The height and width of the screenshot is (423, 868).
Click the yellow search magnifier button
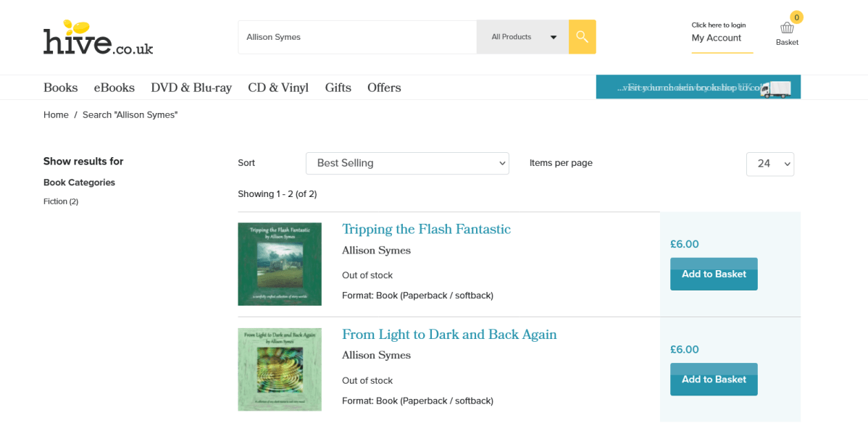(x=582, y=37)
